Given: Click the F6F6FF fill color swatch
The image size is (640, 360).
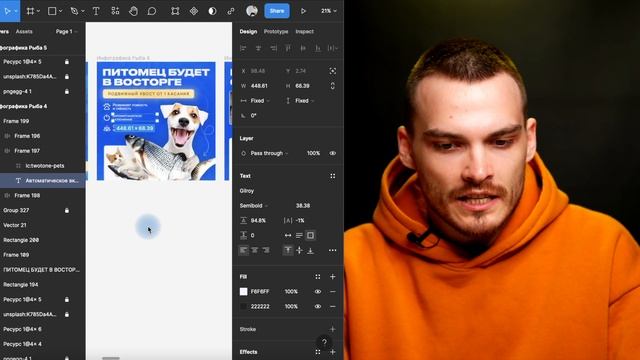Looking at the screenshot, I should coord(243,291).
